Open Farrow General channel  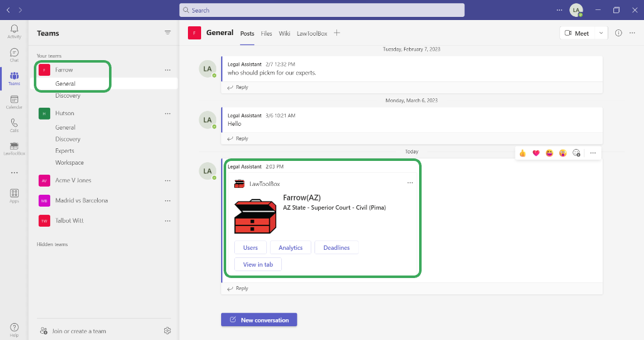coord(65,83)
